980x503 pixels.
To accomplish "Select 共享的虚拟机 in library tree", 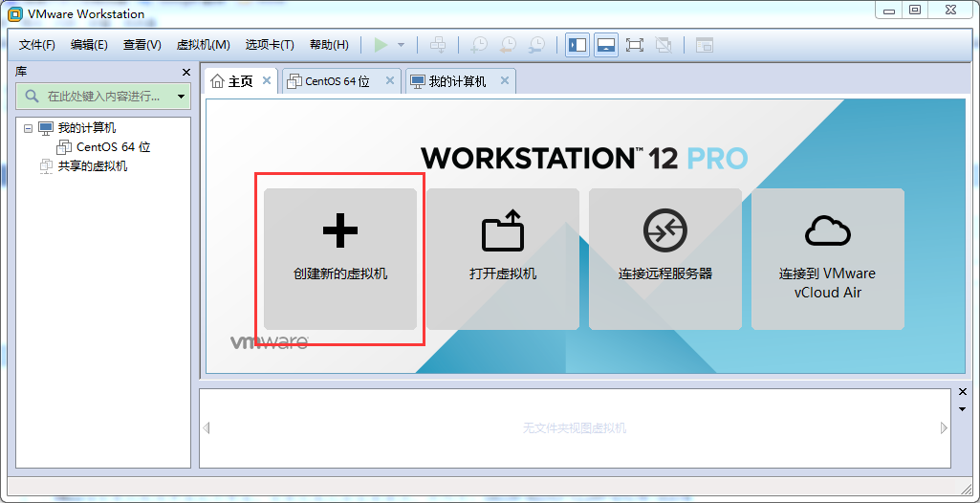I will tap(92, 166).
